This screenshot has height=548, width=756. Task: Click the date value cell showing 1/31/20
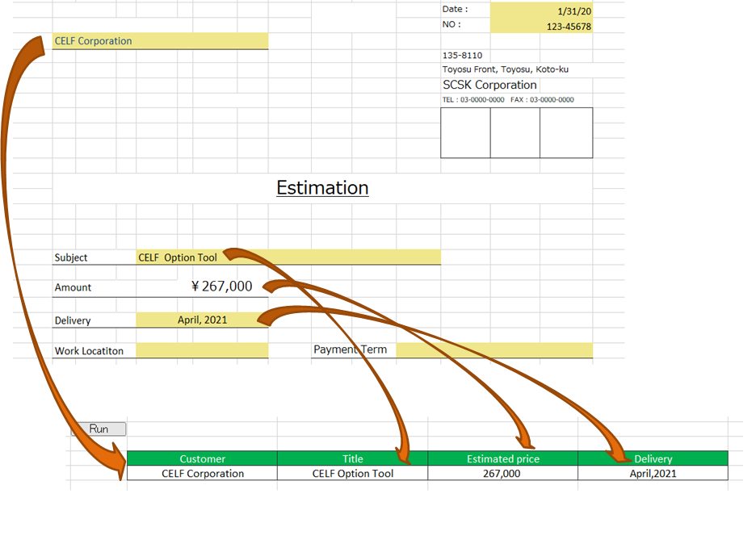pos(541,10)
